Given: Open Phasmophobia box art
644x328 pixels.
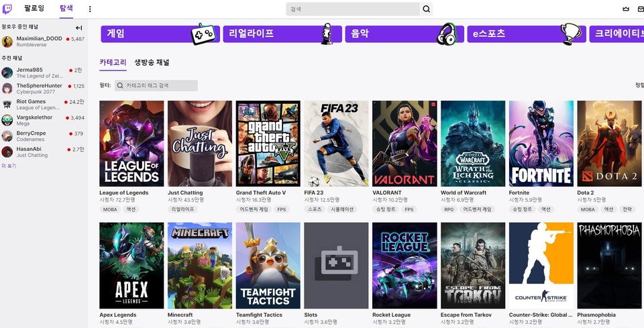Looking at the screenshot, I should (x=610, y=266).
